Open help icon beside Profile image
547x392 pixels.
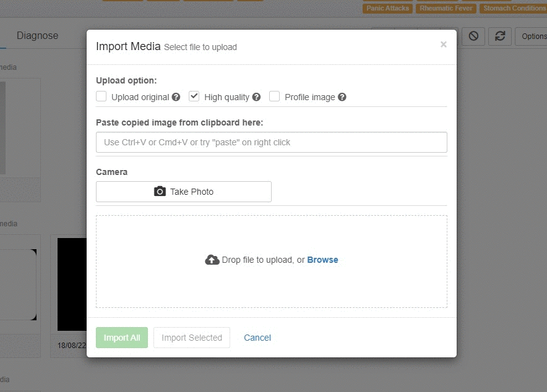click(x=342, y=97)
